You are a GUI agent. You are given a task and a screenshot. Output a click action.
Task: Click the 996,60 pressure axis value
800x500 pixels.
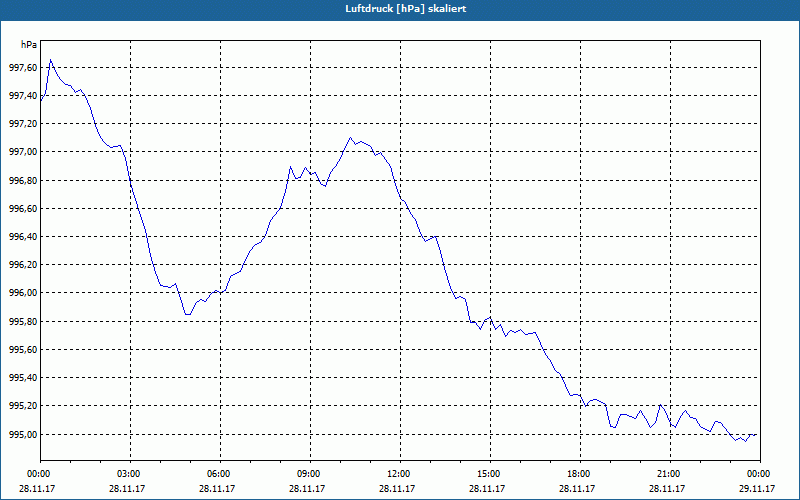coord(23,209)
